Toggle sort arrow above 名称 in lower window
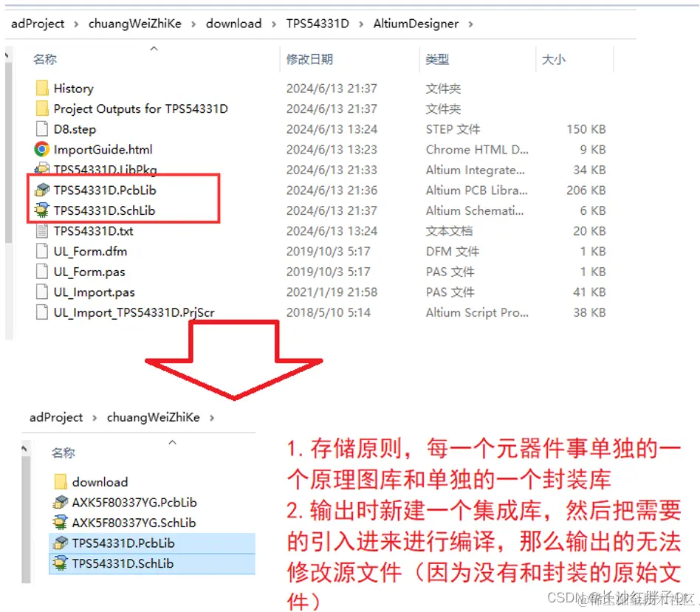The image size is (700, 612). pos(172,442)
